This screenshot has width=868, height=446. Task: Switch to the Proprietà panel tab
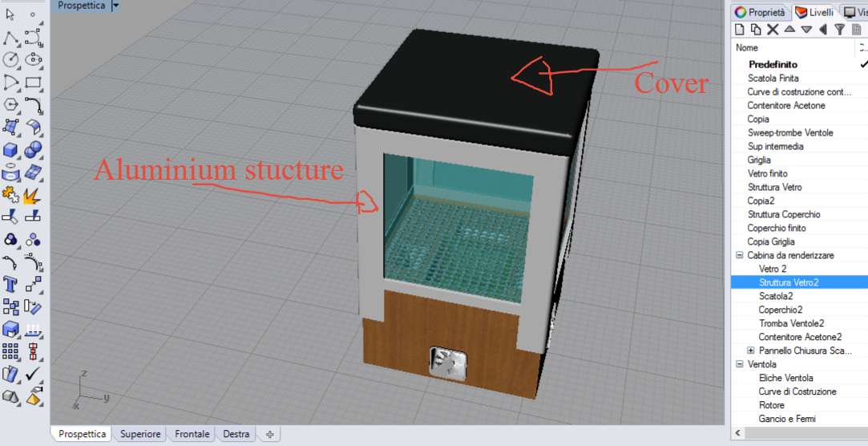point(760,12)
